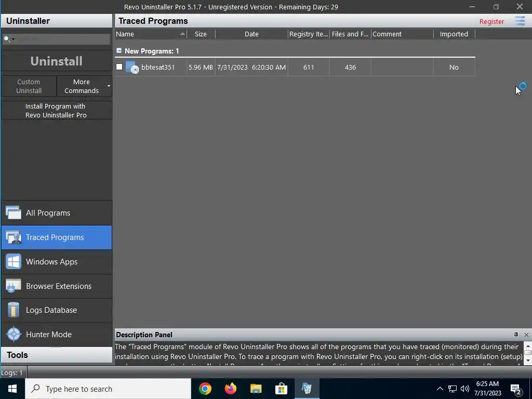Click Description Panel scrollbar up arrow
Viewport: 532px width, 399px height.
[528, 345]
